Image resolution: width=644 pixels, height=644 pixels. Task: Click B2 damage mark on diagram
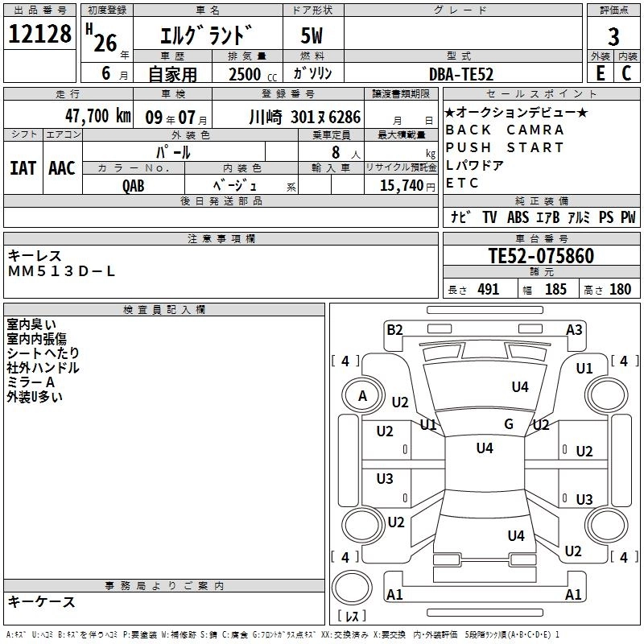tap(394, 330)
